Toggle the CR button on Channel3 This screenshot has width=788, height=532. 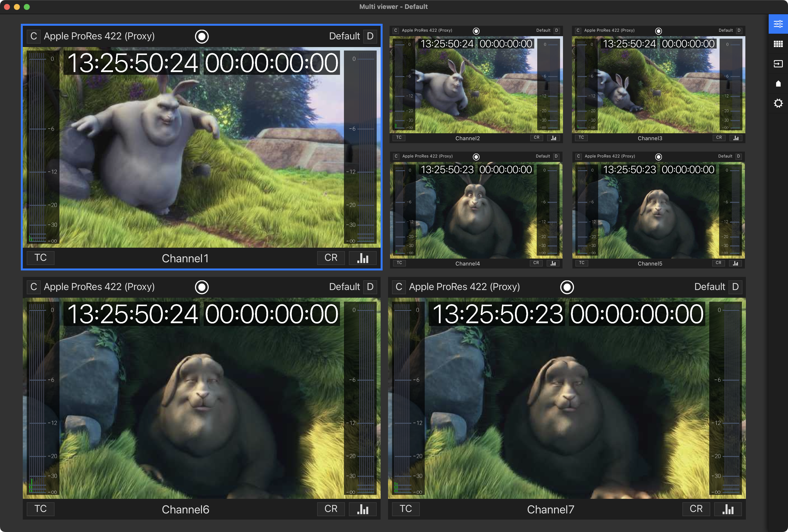(x=719, y=137)
